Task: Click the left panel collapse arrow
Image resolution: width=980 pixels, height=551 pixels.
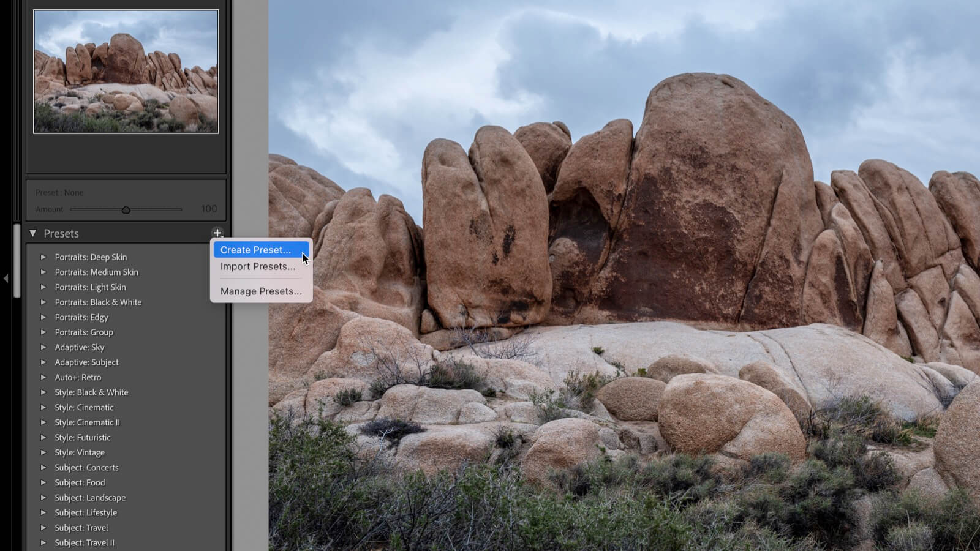Action: point(6,279)
